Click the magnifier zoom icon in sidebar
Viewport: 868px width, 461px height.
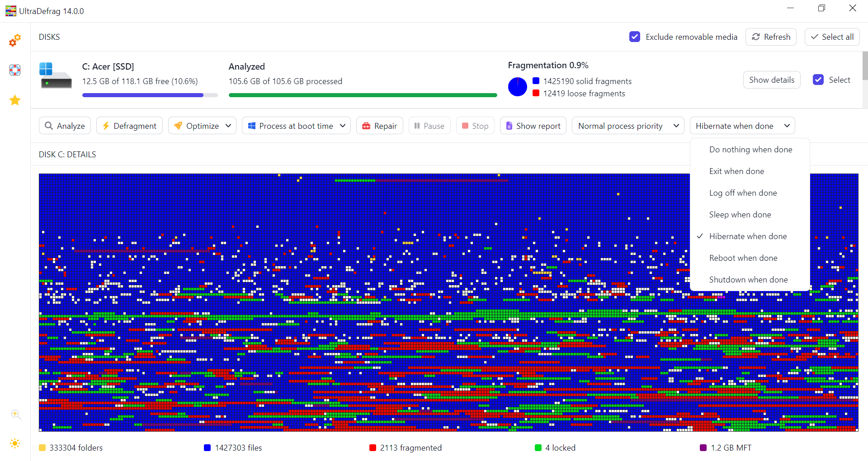[16, 414]
